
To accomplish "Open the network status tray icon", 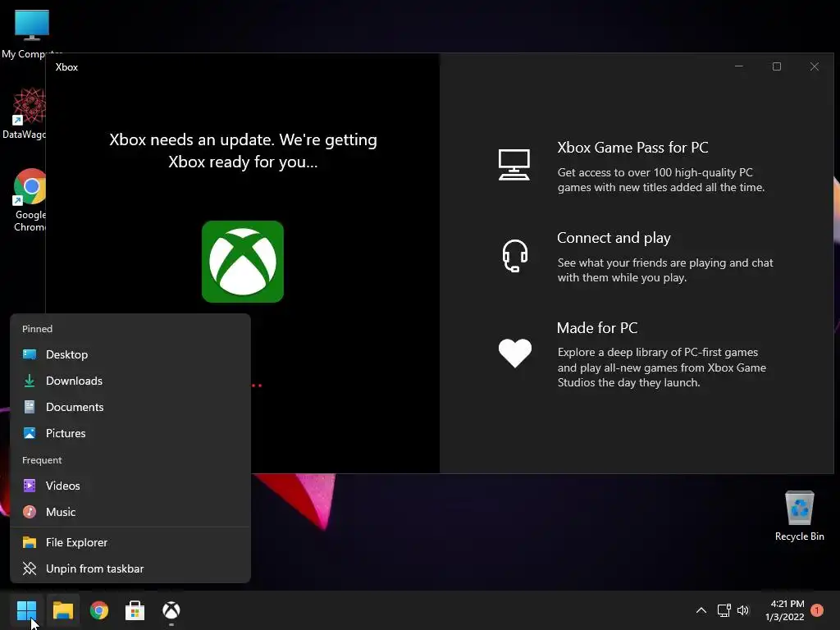I will coord(724,610).
